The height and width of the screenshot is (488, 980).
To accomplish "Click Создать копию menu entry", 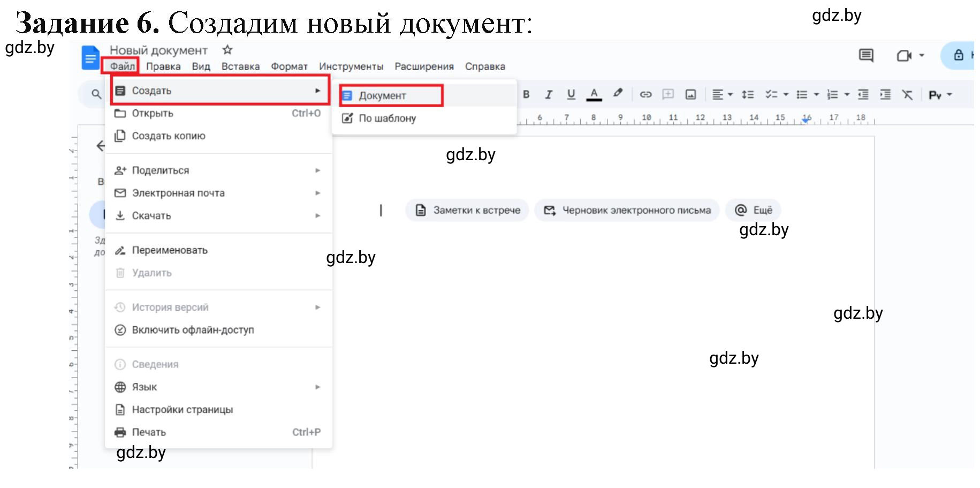I will click(x=219, y=136).
